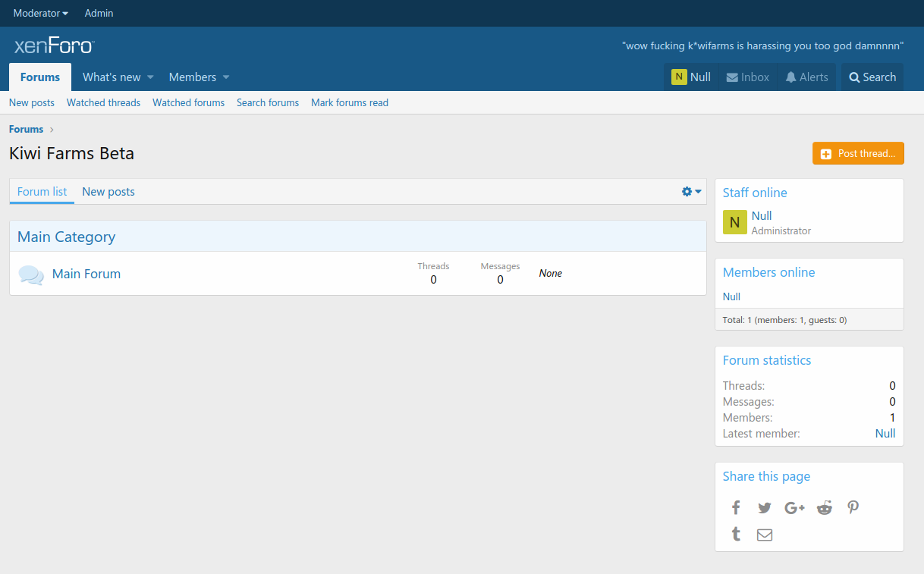Screen dimensions: 924x574
Task: Open What's new navigation item
Action: (x=112, y=77)
